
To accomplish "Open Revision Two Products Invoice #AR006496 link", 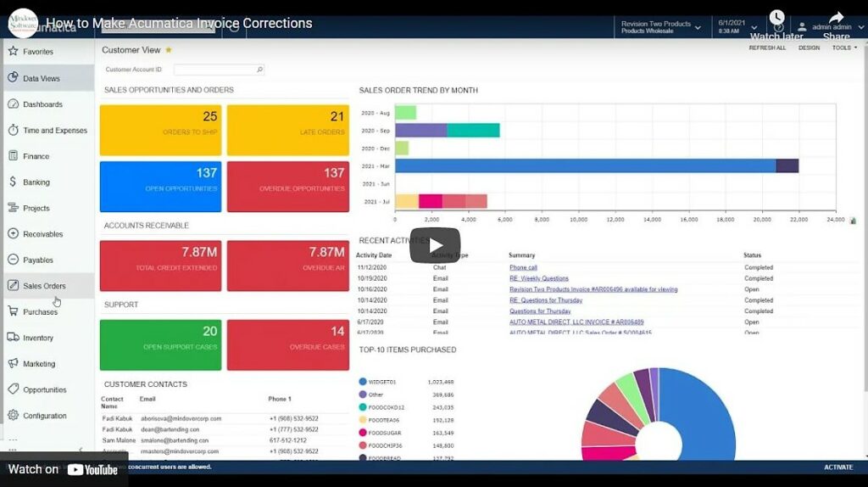I will (593, 289).
